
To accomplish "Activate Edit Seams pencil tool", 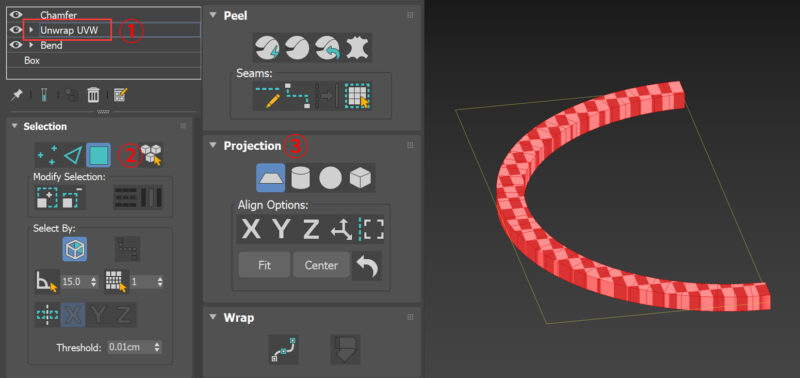I will click(267, 95).
